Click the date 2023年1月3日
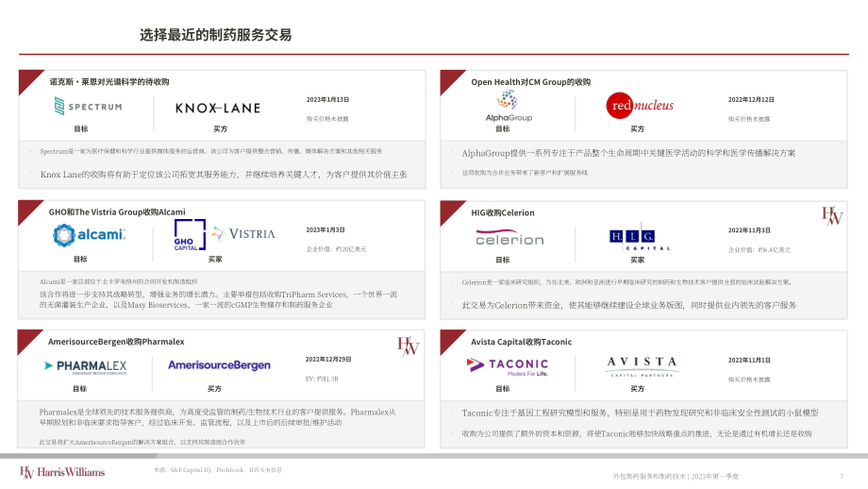The height and width of the screenshot is (489, 868). 325,229
